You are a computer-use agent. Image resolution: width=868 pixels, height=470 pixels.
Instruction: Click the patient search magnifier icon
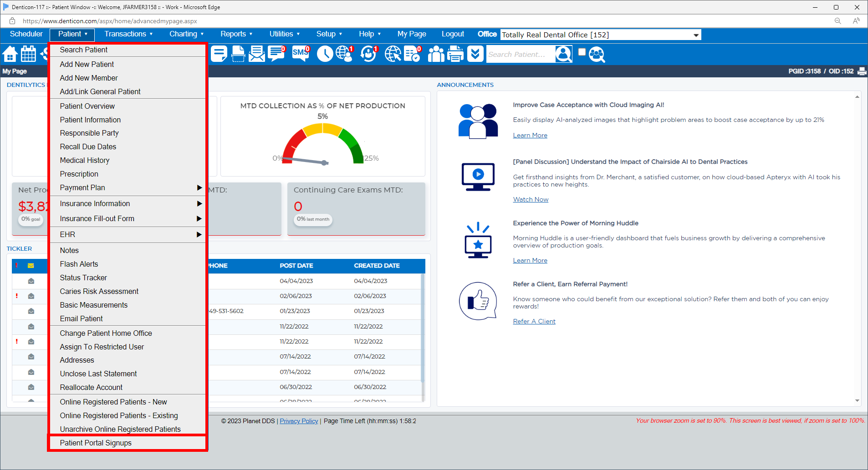tap(563, 54)
